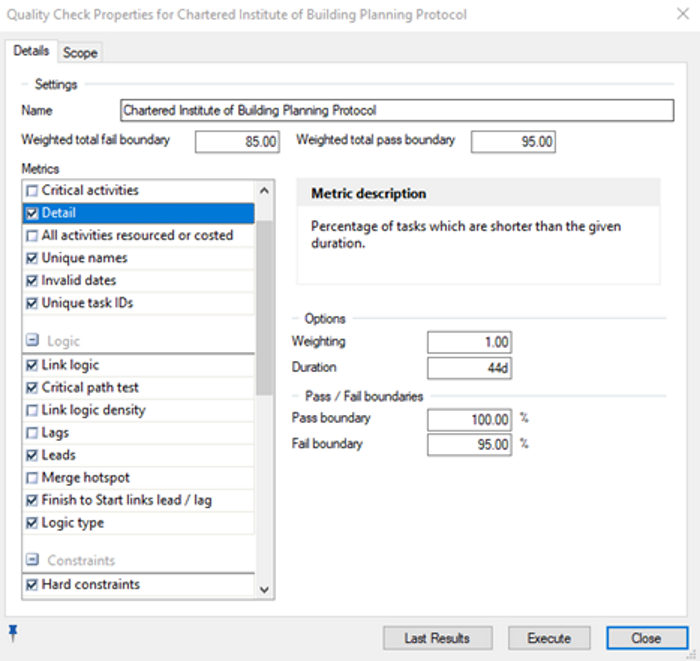This screenshot has height=661, width=700.
Task: Click the Last Results button
Action: point(438,638)
